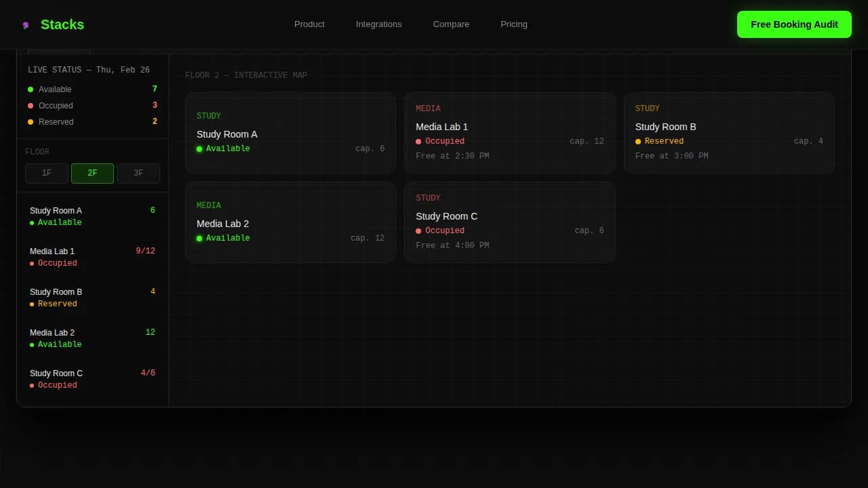Open the Stacks home link
This screenshot has height=488, width=868.
click(53, 24)
